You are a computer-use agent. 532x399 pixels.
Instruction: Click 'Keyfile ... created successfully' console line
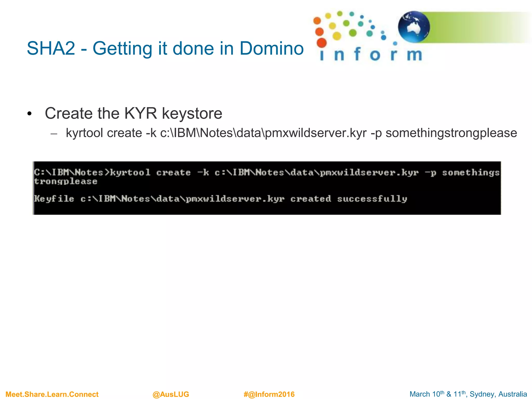pos(221,199)
